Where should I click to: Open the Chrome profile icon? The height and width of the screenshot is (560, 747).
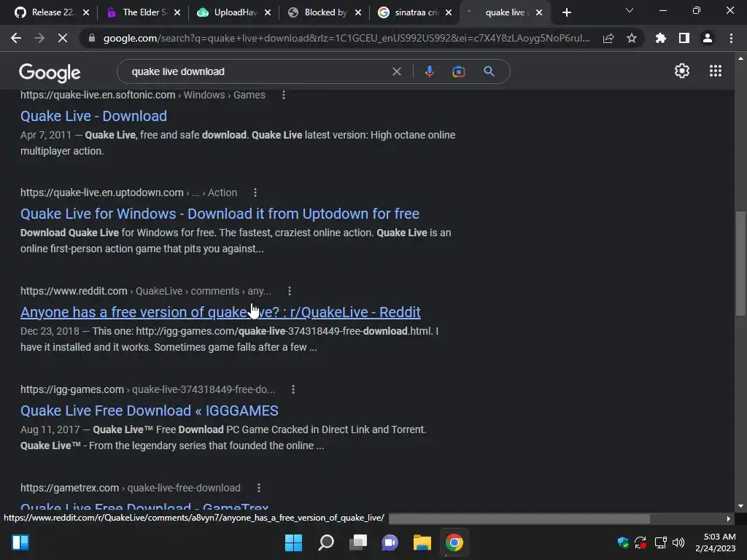click(x=708, y=38)
